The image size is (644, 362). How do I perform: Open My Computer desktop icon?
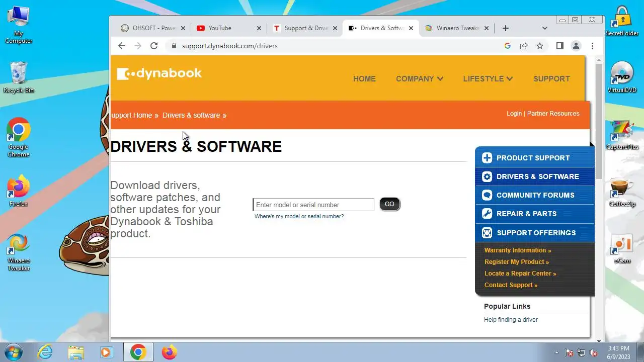[19, 24]
